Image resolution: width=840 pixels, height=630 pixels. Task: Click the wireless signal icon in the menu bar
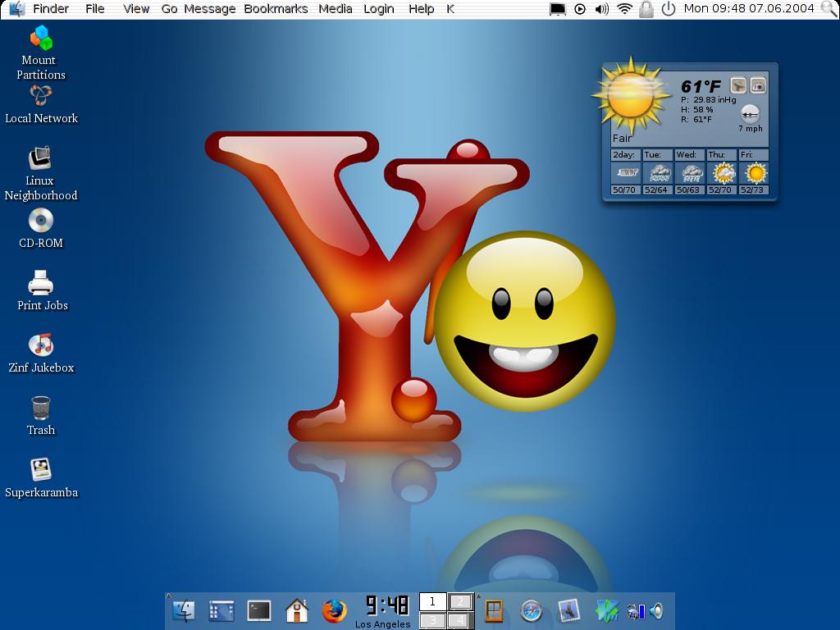tap(624, 8)
